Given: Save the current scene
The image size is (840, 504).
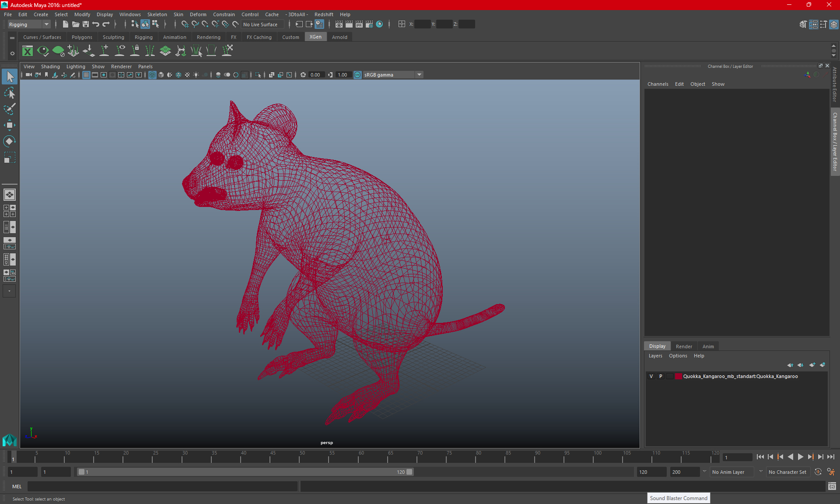Looking at the screenshot, I should point(86,24).
